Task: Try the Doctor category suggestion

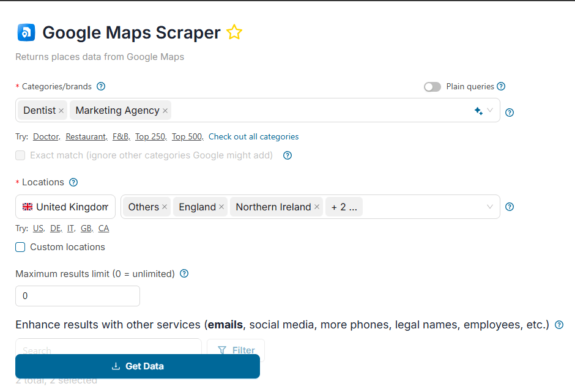Action: (46, 137)
